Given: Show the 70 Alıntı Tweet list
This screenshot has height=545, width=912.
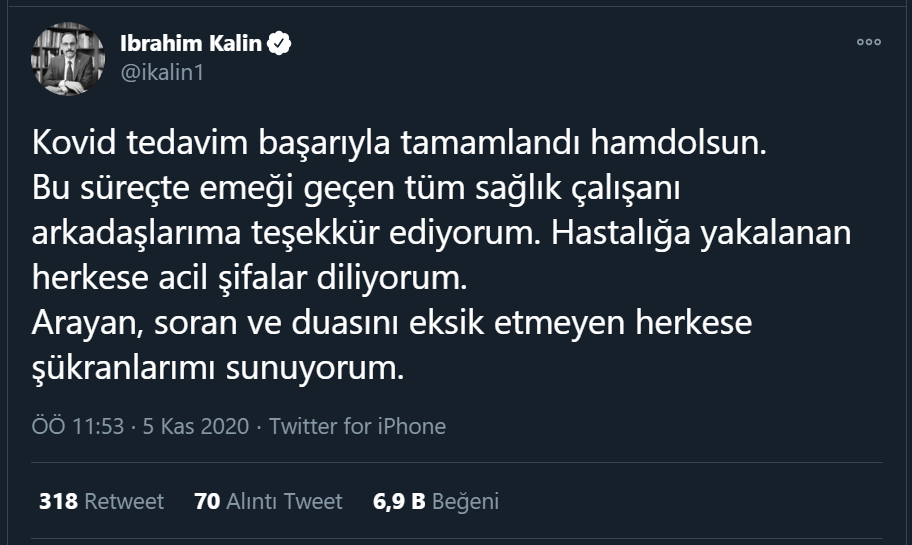Looking at the screenshot, I should coord(268,501).
